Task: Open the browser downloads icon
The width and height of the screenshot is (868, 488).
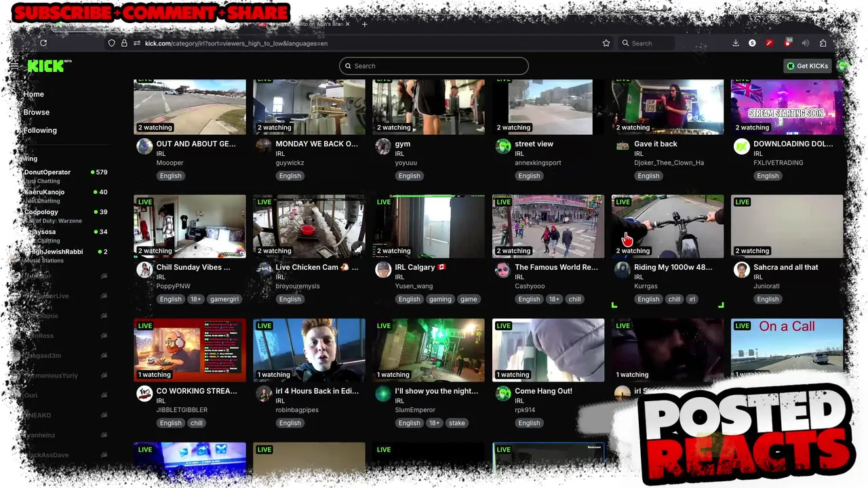Action: click(x=736, y=43)
